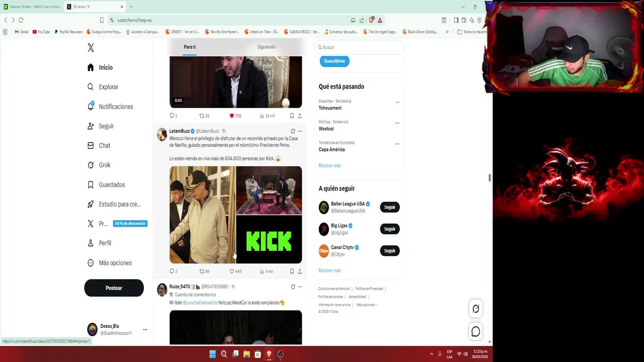Open the fireplace room image
Viewport: 644px width, 362px height.
tap(269, 191)
